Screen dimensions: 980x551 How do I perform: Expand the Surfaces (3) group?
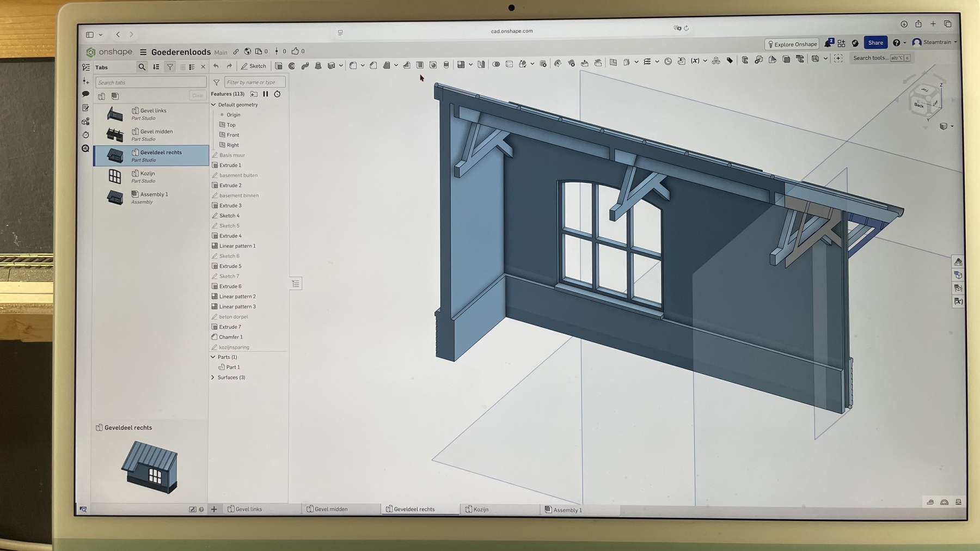pos(213,377)
